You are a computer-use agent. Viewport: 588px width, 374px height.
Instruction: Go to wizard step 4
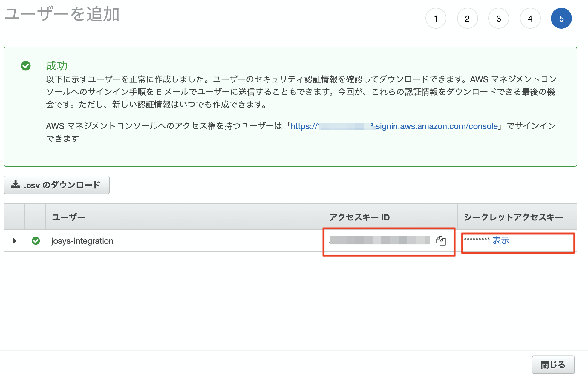tap(530, 19)
